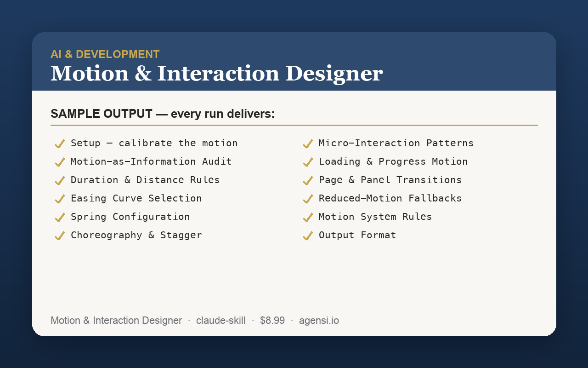Select the text 'Setup — calibrate the motion'
The height and width of the screenshot is (368, 588).
pos(154,143)
